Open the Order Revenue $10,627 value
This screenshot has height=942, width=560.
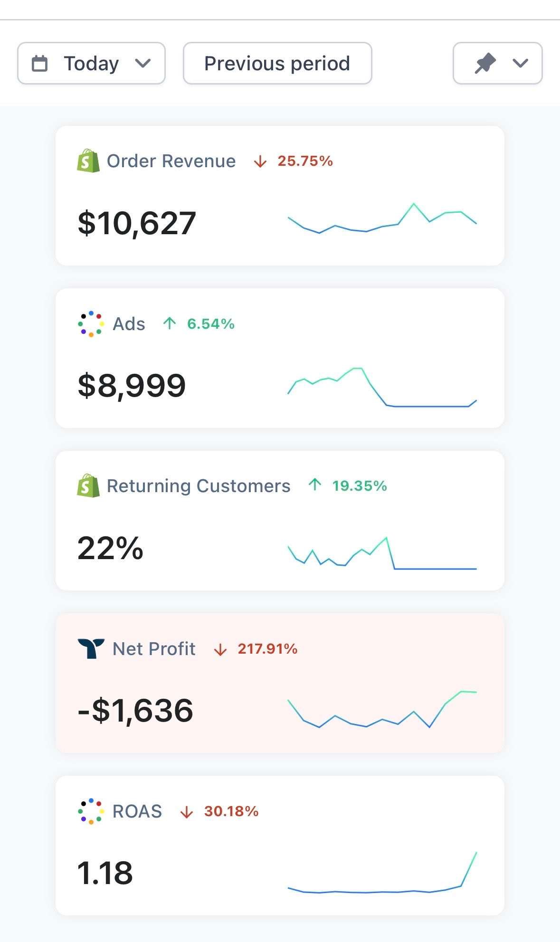pos(137,223)
